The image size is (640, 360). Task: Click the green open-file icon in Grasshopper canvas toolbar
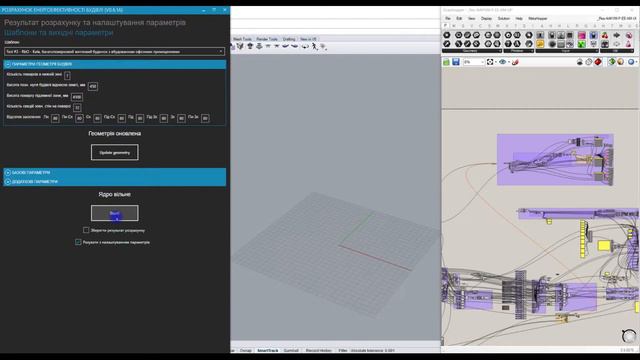pos(446,62)
